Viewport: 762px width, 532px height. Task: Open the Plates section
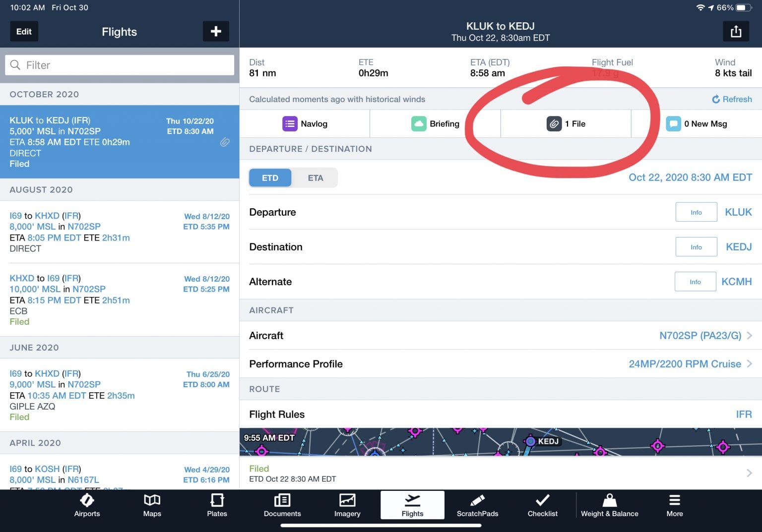point(217,506)
